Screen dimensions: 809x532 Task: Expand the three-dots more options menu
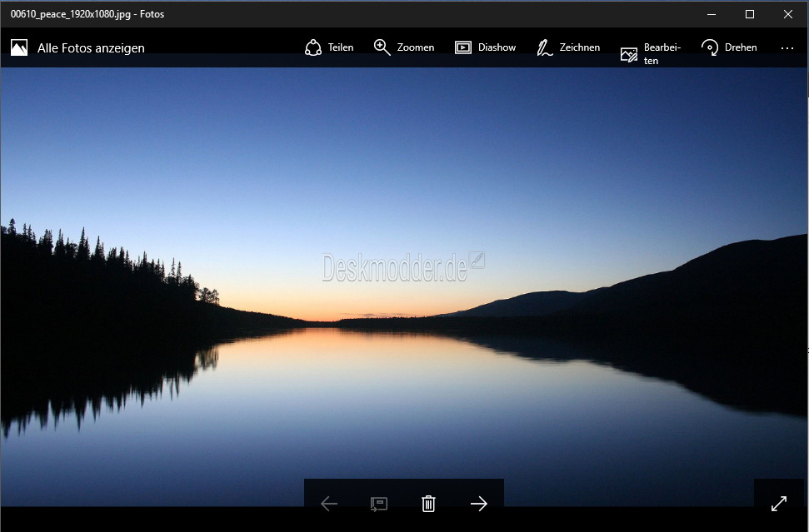(x=787, y=48)
